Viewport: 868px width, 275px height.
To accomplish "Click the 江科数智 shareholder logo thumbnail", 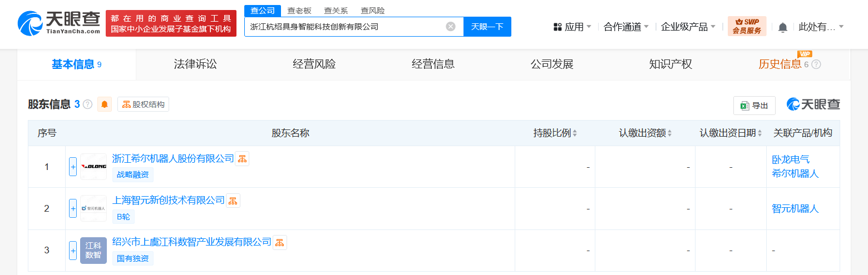I will 93,250.
